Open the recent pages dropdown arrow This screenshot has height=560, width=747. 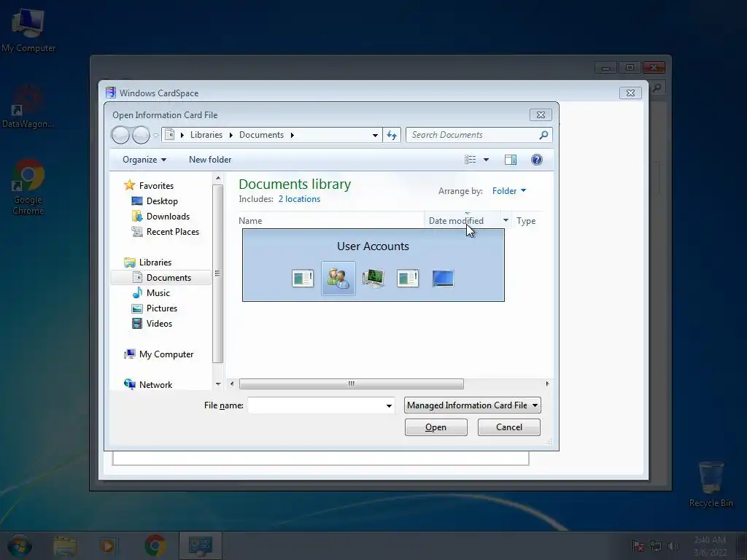point(155,136)
